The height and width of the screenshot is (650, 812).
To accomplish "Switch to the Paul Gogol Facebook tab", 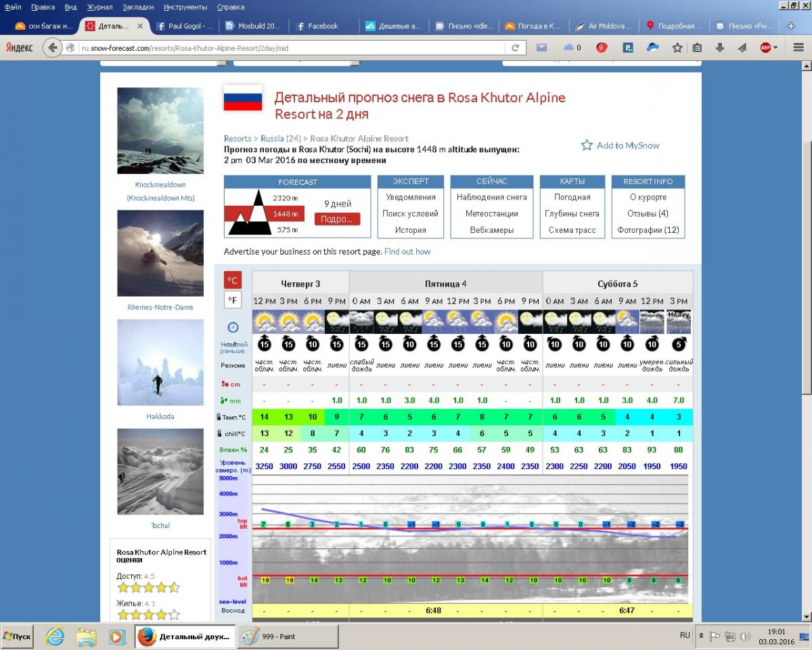I will (x=184, y=26).
